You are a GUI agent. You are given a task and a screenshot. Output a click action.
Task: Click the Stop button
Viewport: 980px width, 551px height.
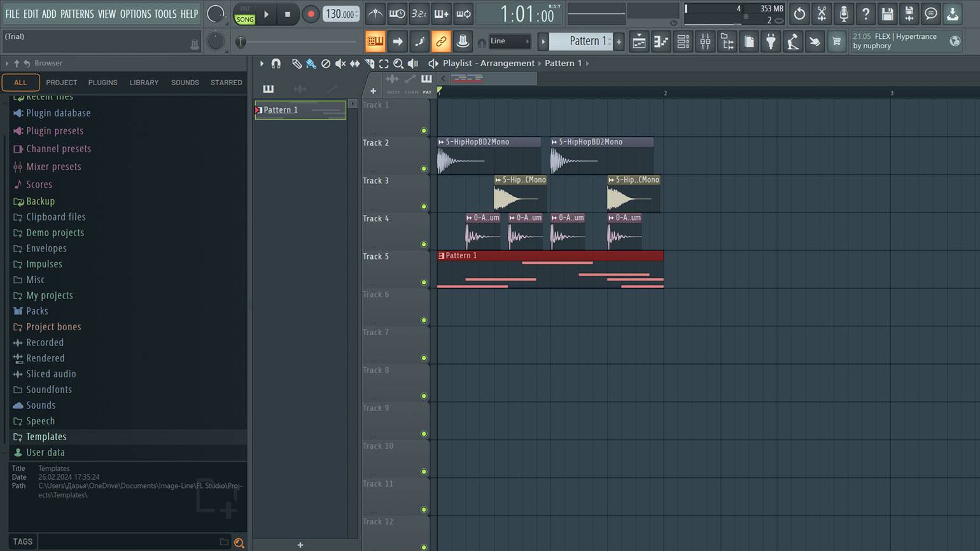pos(288,14)
